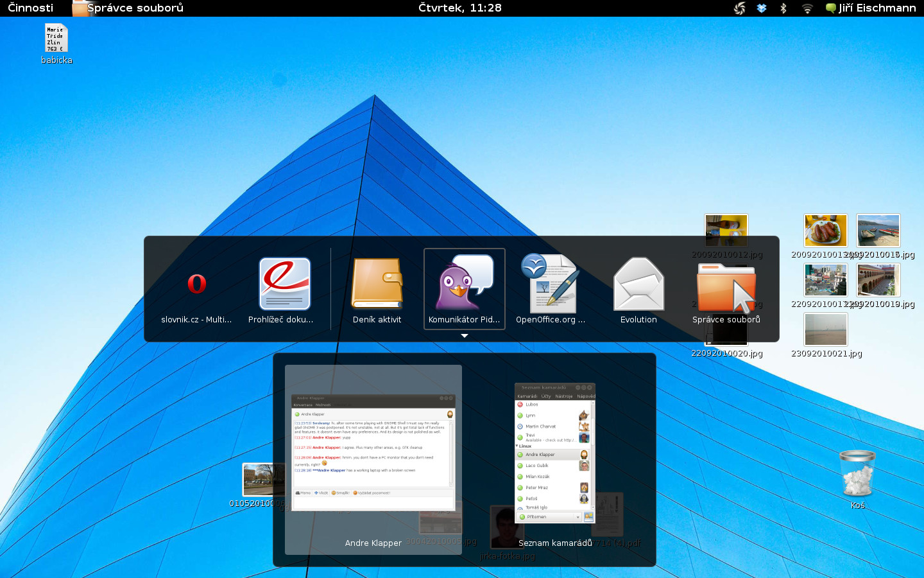Click the Dropbox tray icon
Screen dimensions: 924x578
point(762,8)
